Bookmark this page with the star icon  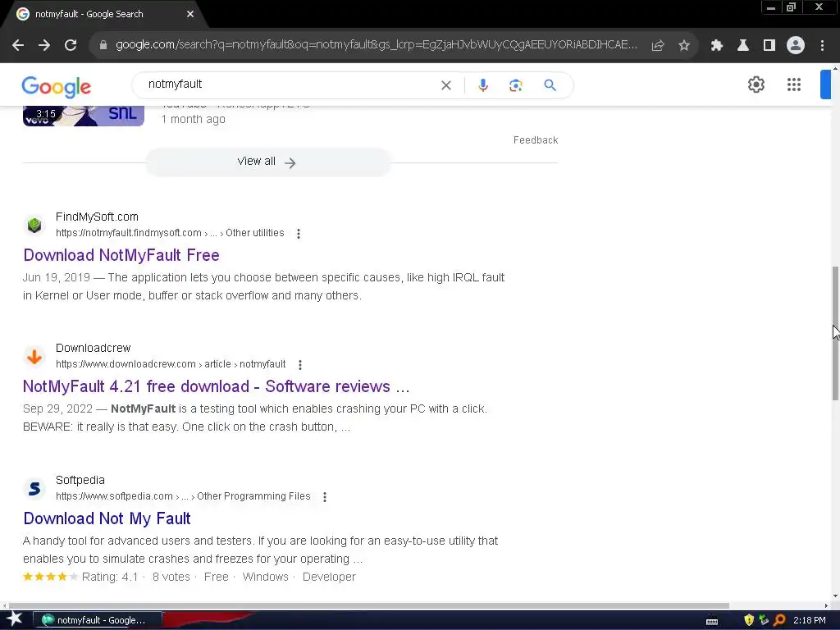click(684, 45)
